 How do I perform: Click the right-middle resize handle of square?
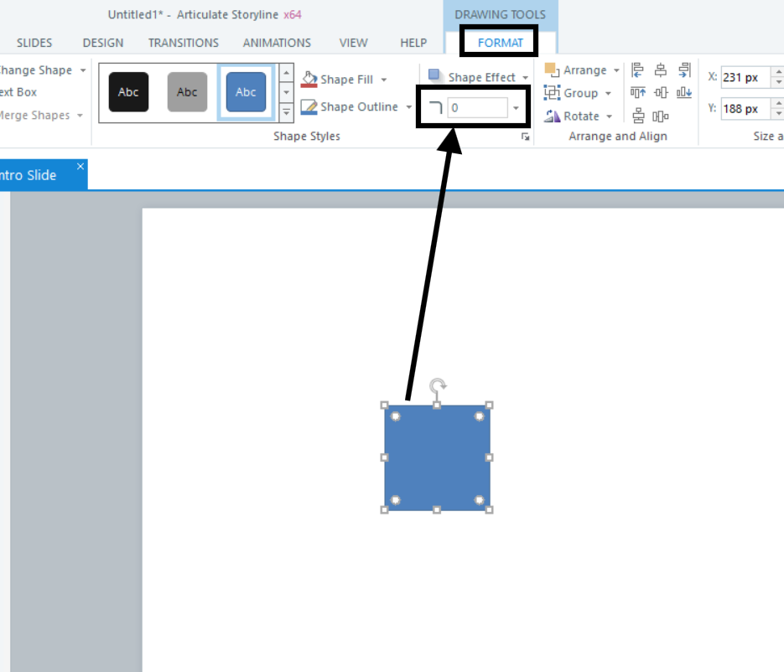pos(490,457)
